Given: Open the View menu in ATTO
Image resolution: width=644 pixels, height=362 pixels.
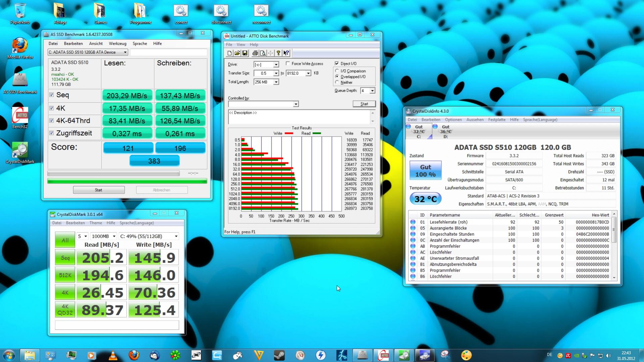Looking at the screenshot, I should pos(241,45).
